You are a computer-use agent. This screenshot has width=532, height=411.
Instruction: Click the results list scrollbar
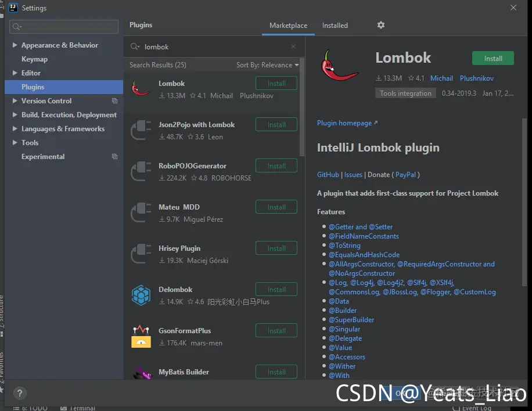[x=302, y=107]
